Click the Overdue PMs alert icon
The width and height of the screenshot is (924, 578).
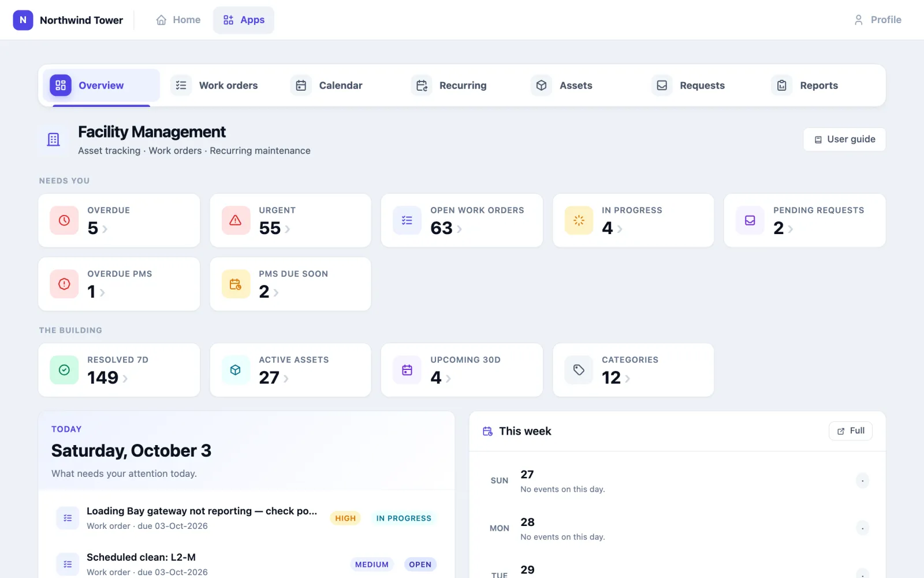click(x=64, y=284)
